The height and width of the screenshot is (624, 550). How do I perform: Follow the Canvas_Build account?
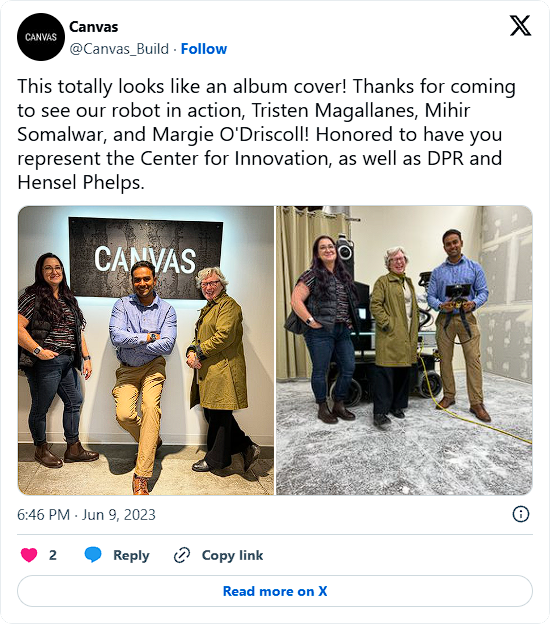click(x=204, y=49)
